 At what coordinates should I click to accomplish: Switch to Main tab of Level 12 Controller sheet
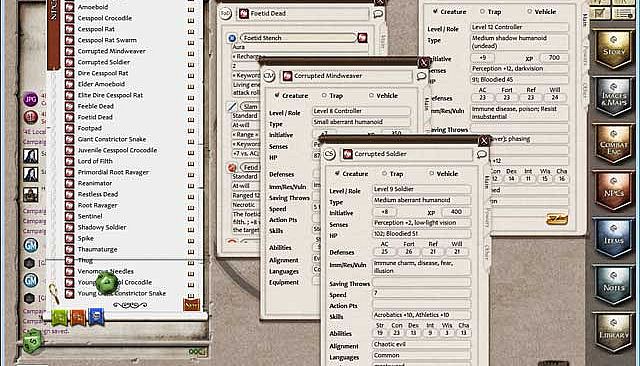tap(585, 19)
